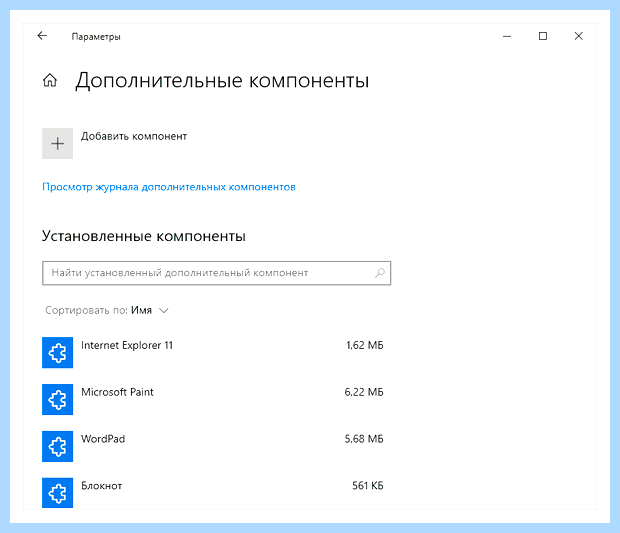Go back with the arrow icon
This screenshot has height=533, width=620.
coord(42,36)
